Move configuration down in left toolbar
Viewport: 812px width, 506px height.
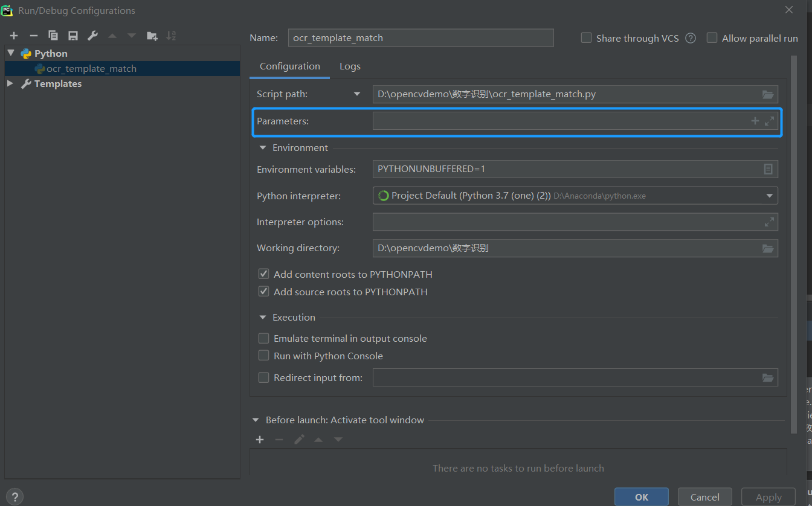132,36
